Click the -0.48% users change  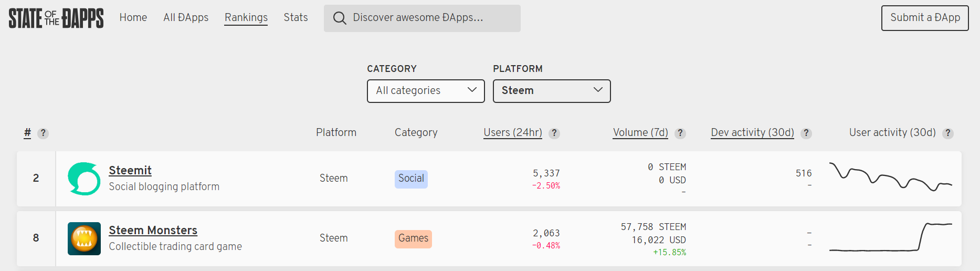pos(546,246)
